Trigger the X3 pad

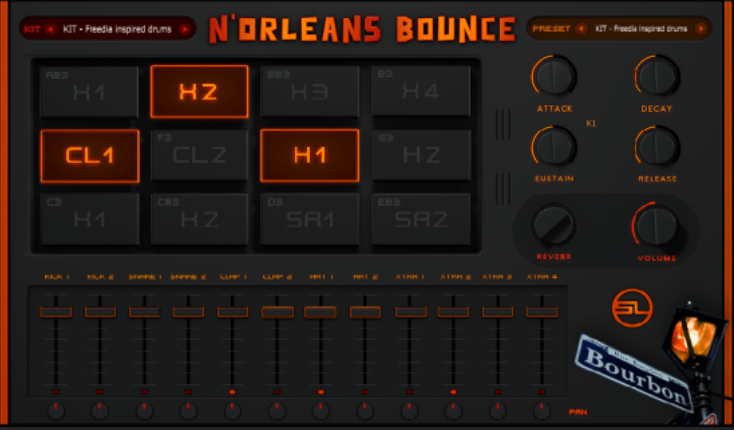click(x=309, y=92)
